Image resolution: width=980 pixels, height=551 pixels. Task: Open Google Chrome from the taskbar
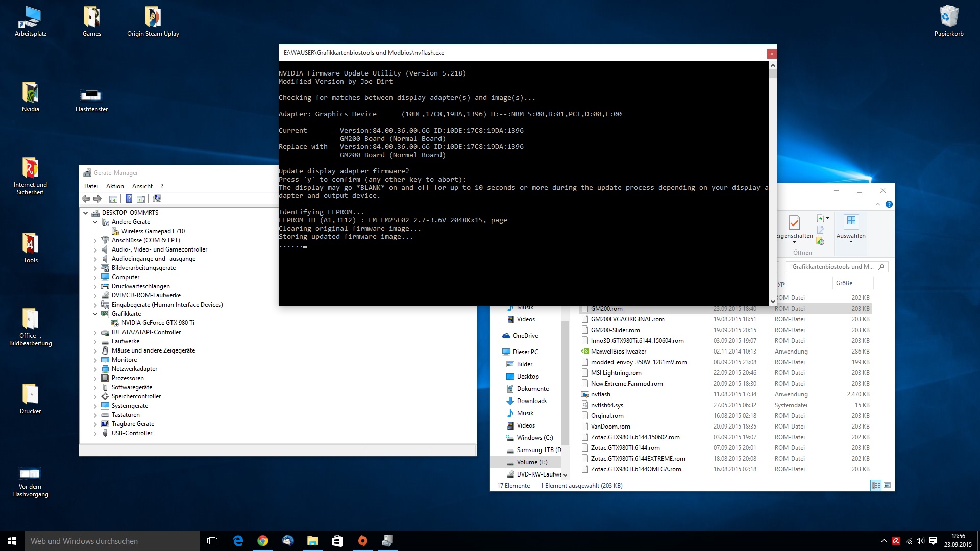pyautogui.click(x=262, y=541)
